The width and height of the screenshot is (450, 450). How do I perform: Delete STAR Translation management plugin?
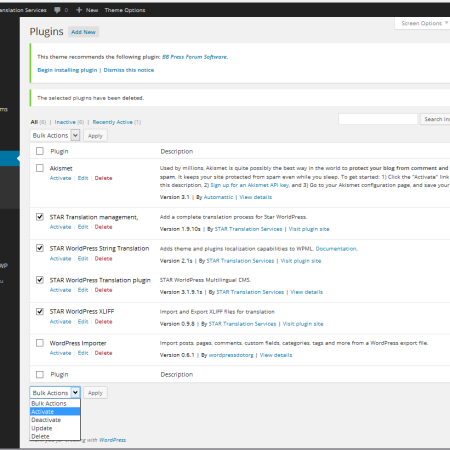coord(103,227)
